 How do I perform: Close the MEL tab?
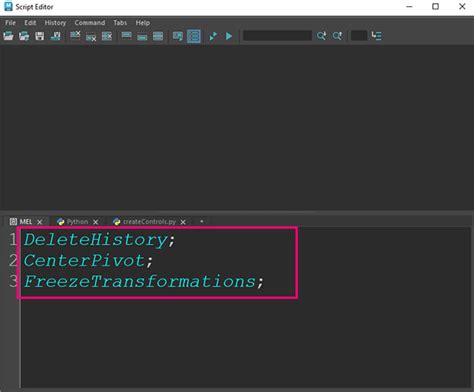(x=40, y=222)
